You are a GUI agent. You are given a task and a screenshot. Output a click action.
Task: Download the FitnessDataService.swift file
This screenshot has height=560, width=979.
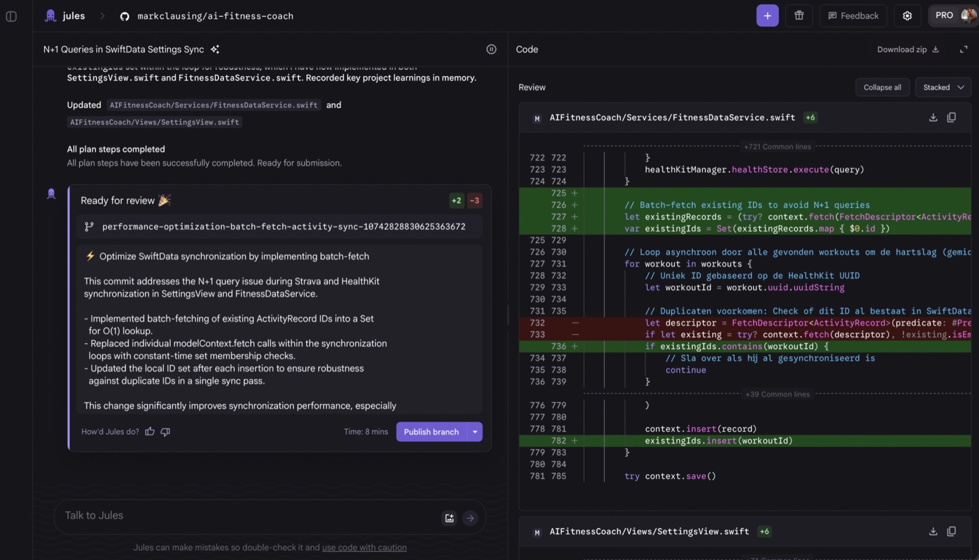click(x=933, y=117)
